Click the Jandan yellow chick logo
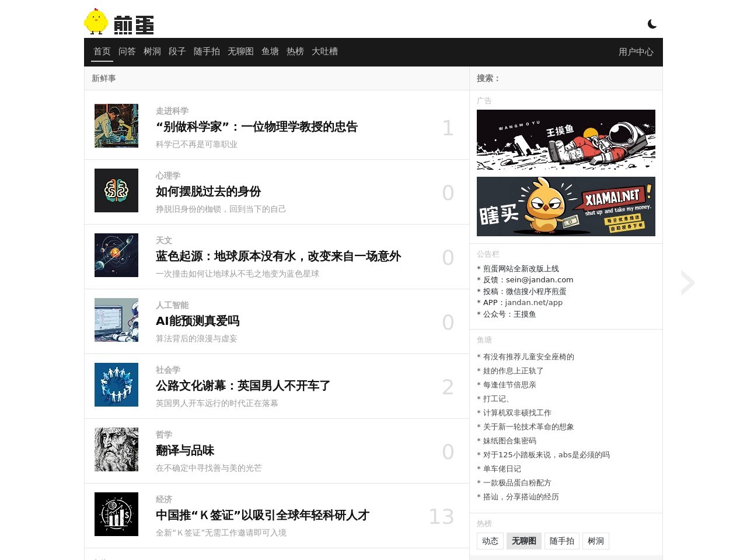 [x=96, y=22]
